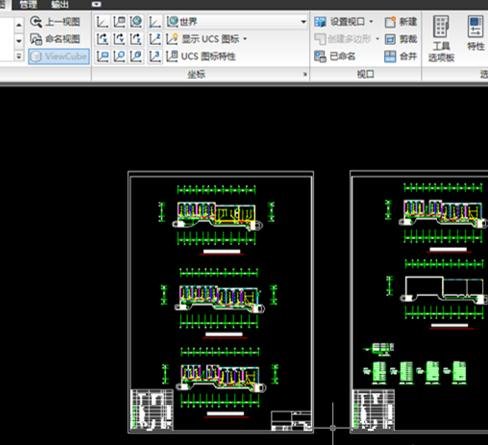Switch to the 管理 ribbon tab
The image size is (488, 445).
point(28,4)
